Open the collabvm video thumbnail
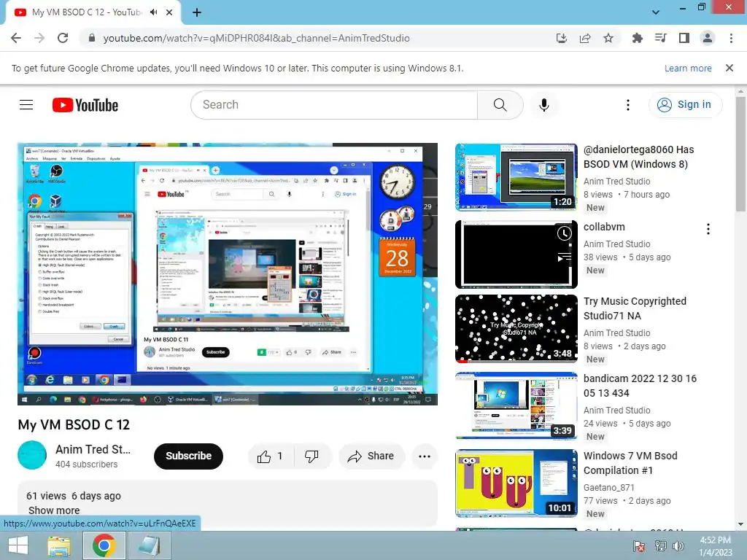 click(x=516, y=254)
